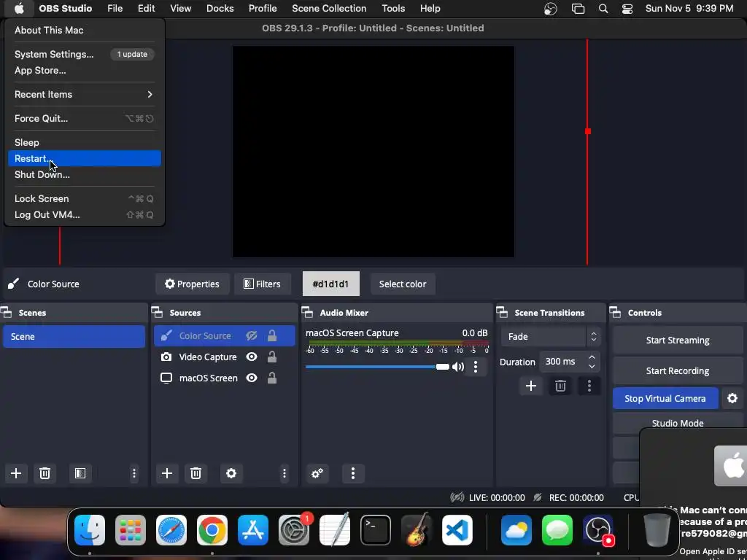Hide the macOS Screen source
The image size is (747, 560).
click(x=252, y=378)
